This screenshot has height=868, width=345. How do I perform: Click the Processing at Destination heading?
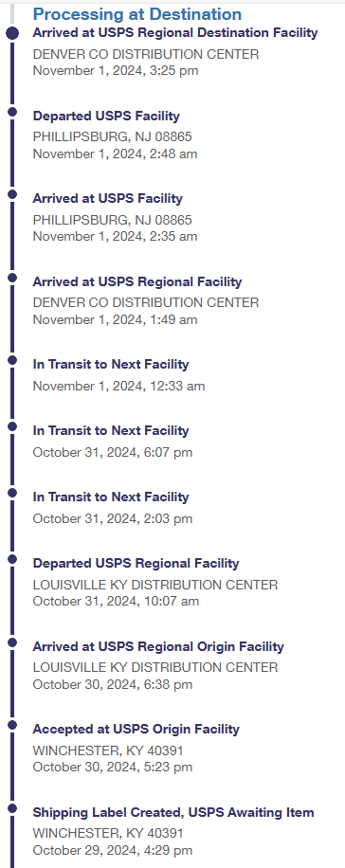click(x=137, y=14)
